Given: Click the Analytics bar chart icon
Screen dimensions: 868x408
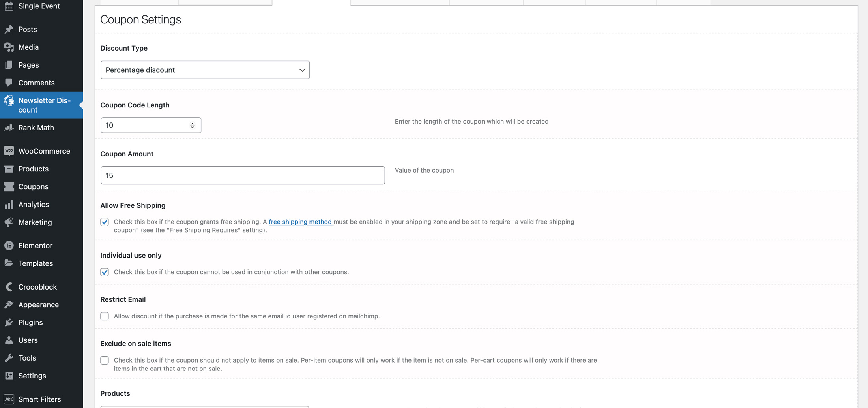Looking at the screenshot, I should point(9,204).
